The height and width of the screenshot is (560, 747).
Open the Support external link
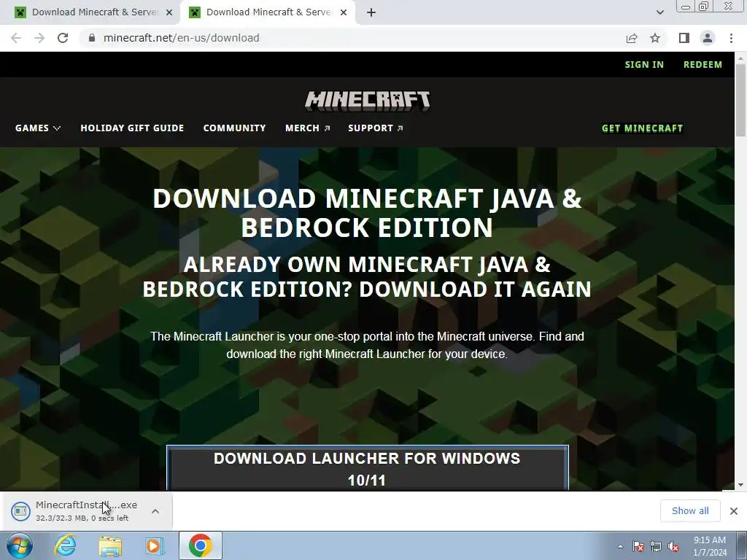point(376,128)
